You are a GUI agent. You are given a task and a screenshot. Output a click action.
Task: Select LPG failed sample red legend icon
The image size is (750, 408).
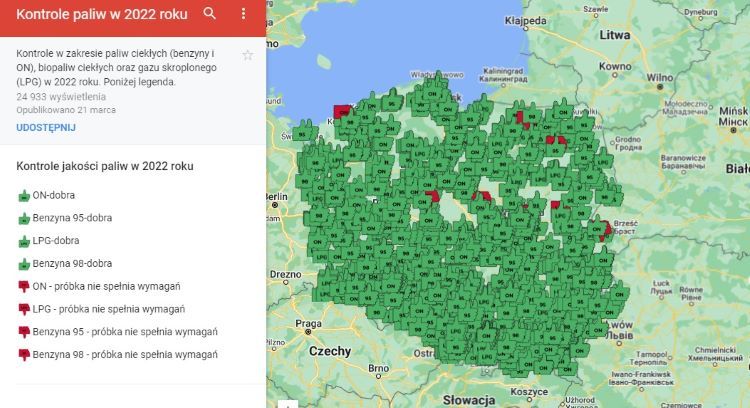(24, 309)
